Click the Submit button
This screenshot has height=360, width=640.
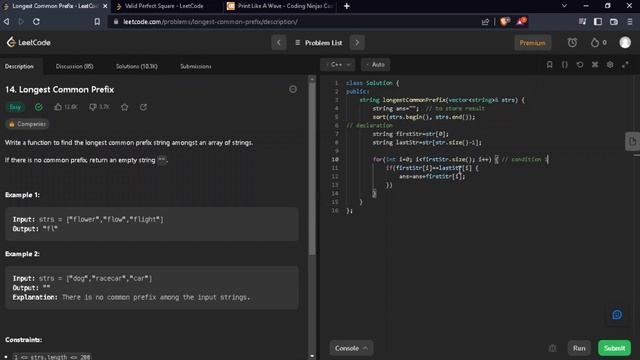(614, 348)
